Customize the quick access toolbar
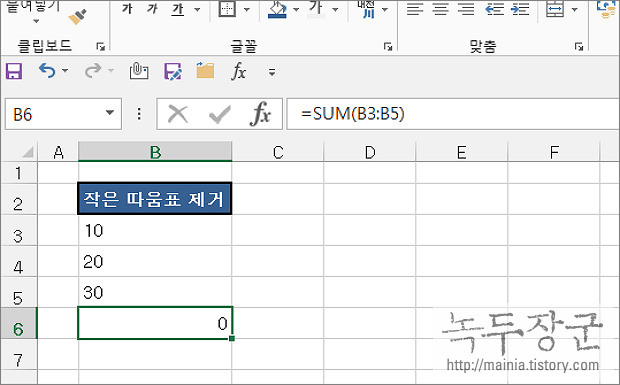 [x=272, y=72]
